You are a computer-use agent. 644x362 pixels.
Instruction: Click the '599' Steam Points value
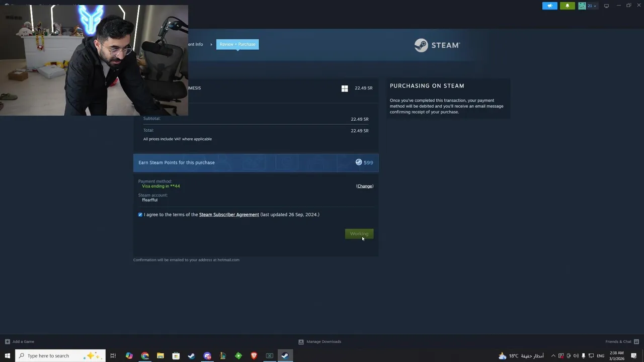tap(368, 162)
